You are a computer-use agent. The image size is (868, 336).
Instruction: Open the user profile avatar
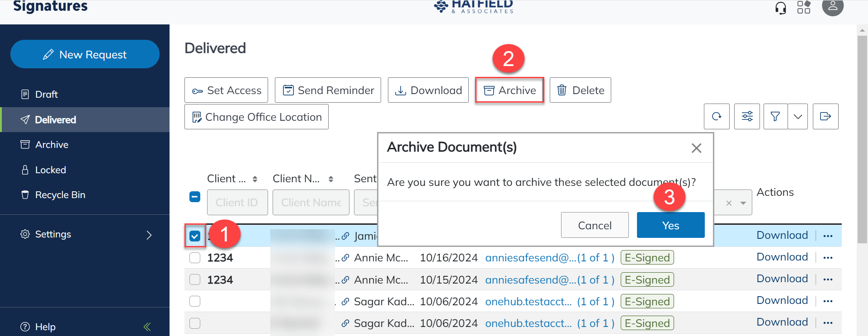(x=833, y=6)
